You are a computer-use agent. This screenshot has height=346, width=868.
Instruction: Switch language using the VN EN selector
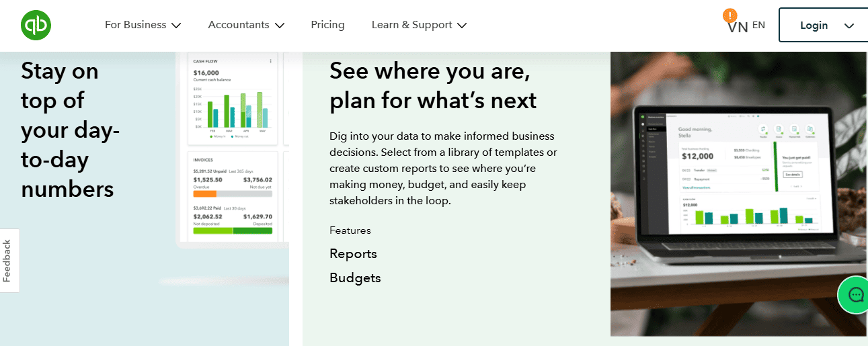[746, 26]
